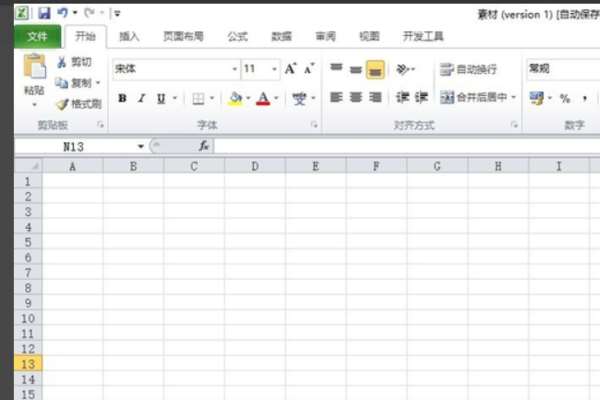600x400 pixels.
Task: Toggle bottom vertical alignment
Action: pos(375,69)
